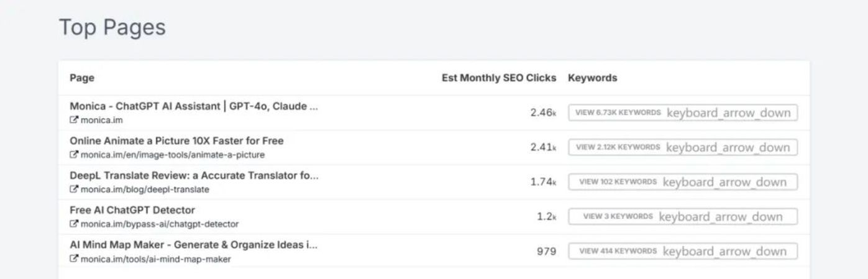Viewport: 868px width, 279px height.
Task: Click external link icon beside monica.im
Action: [x=74, y=120]
